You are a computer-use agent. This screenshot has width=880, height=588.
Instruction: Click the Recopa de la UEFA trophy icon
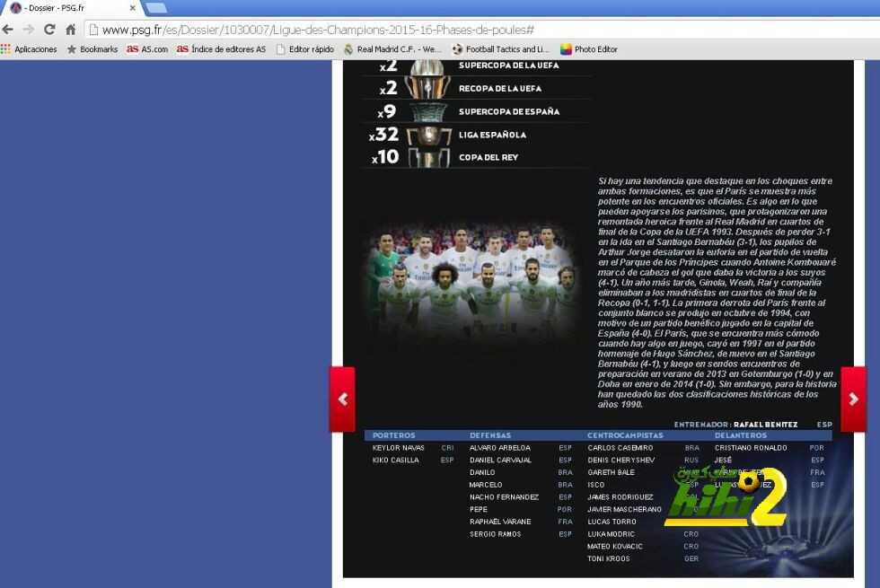(x=427, y=88)
